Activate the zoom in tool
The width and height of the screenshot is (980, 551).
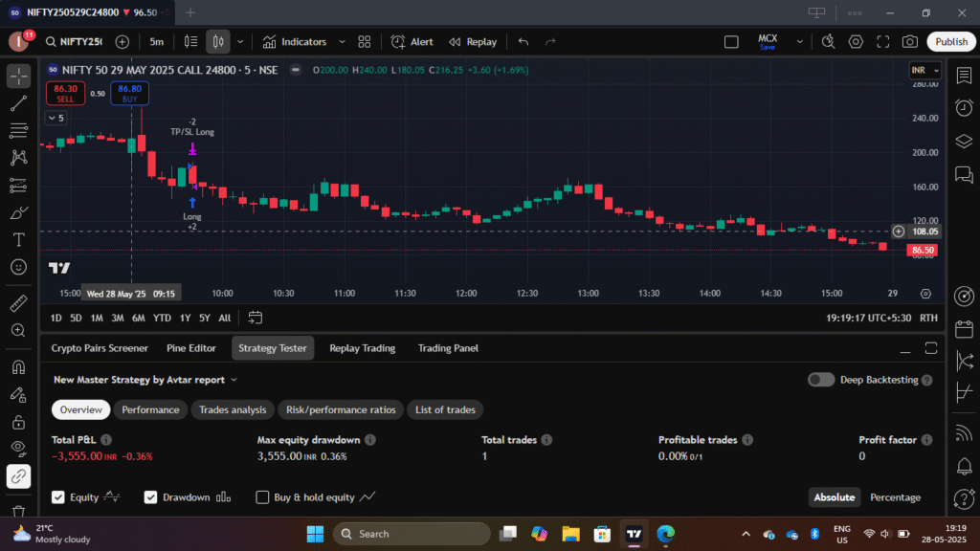(19, 330)
